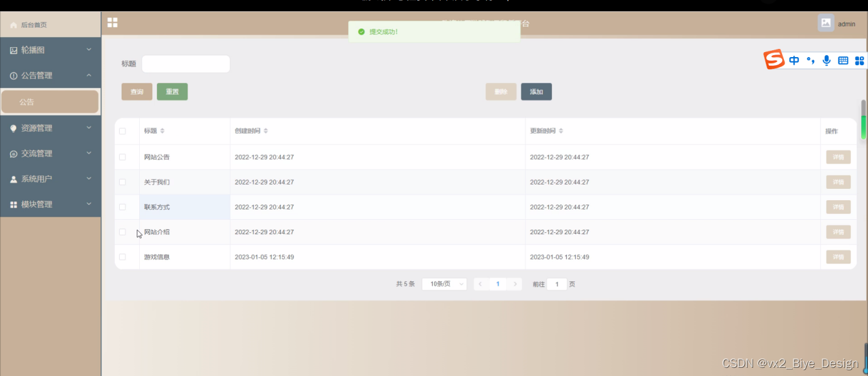Open 后台首页 in the sidebar
The width and height of the screenshot is (868, 376).
coord(50,25)
